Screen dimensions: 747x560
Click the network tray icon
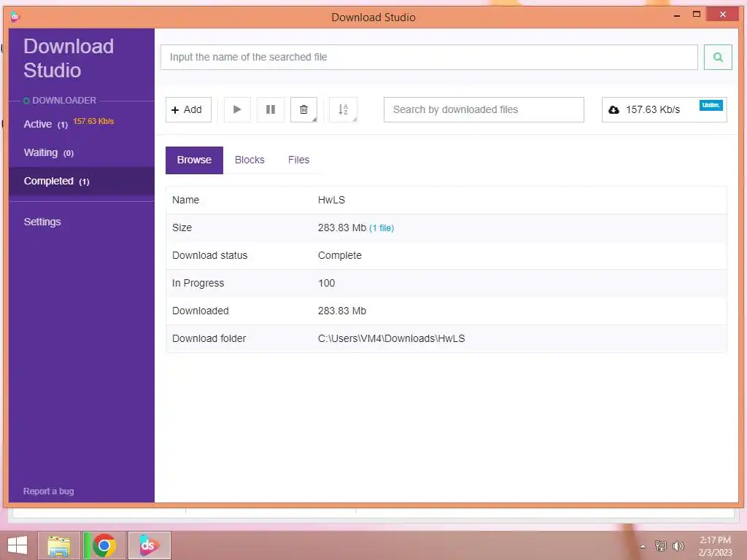point(660,545)
